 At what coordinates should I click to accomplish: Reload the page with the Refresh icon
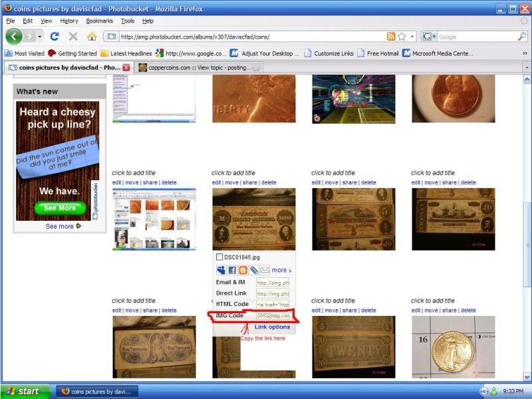[x=55, y=37]
